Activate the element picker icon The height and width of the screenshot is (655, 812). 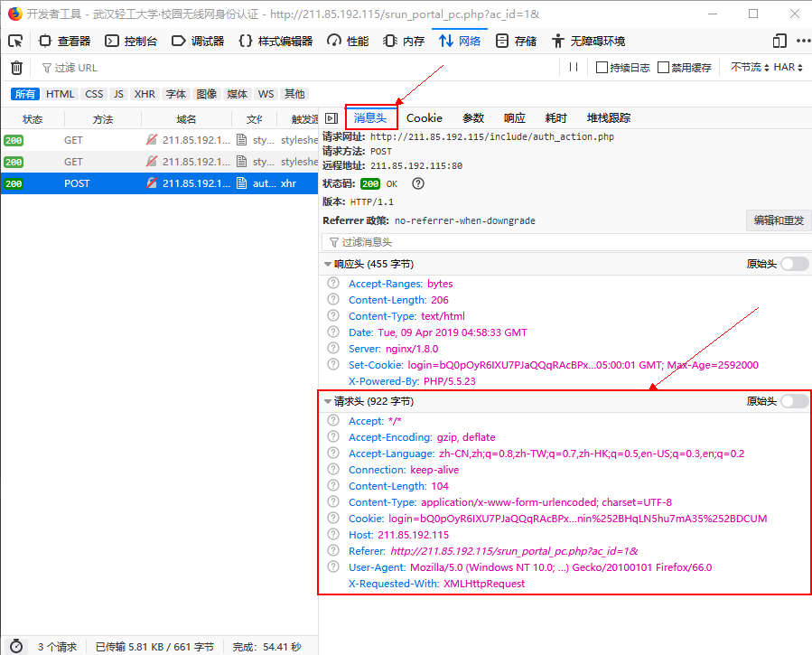coord(15,41)
